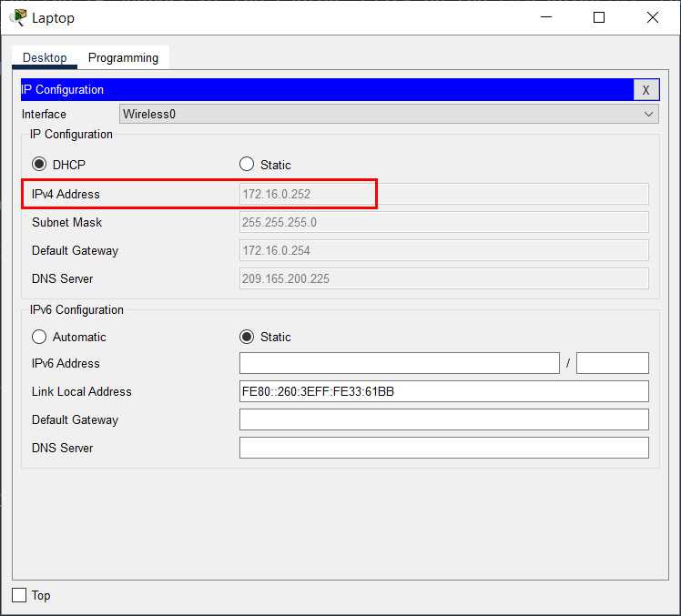The height and width of the screenshot is (616, 681).
Task: Switch to the Desktop tab
Action: 45,57
